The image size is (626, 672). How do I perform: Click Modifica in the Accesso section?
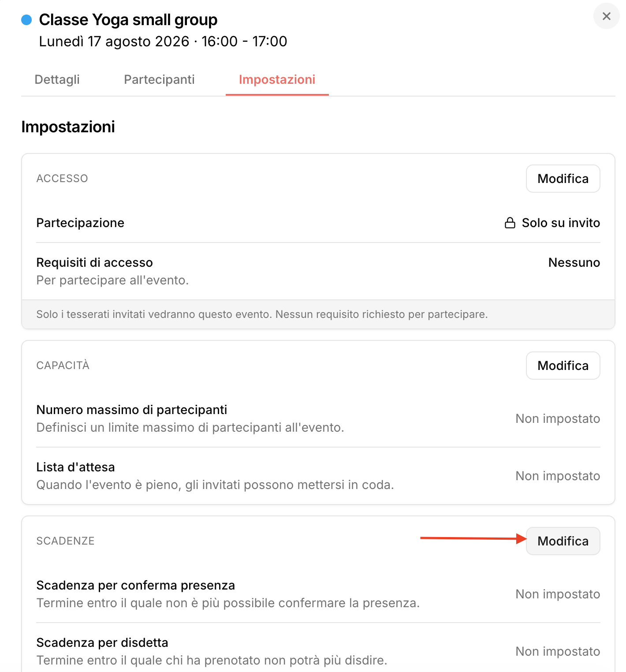pos(563,179)
